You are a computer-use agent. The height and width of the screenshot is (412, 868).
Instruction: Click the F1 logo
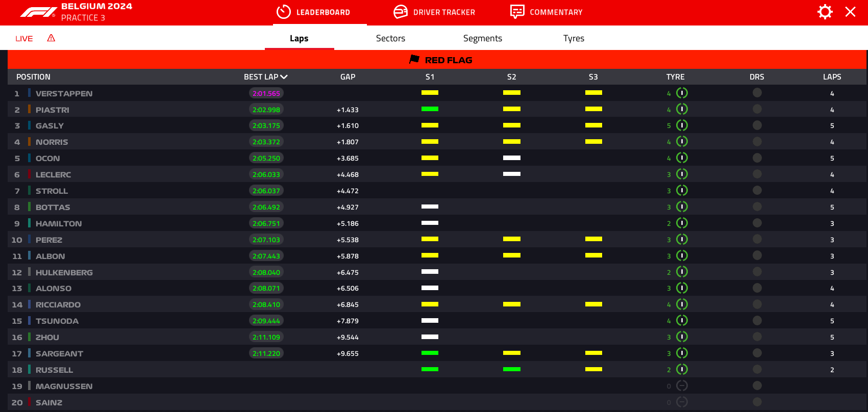point(38,12)
